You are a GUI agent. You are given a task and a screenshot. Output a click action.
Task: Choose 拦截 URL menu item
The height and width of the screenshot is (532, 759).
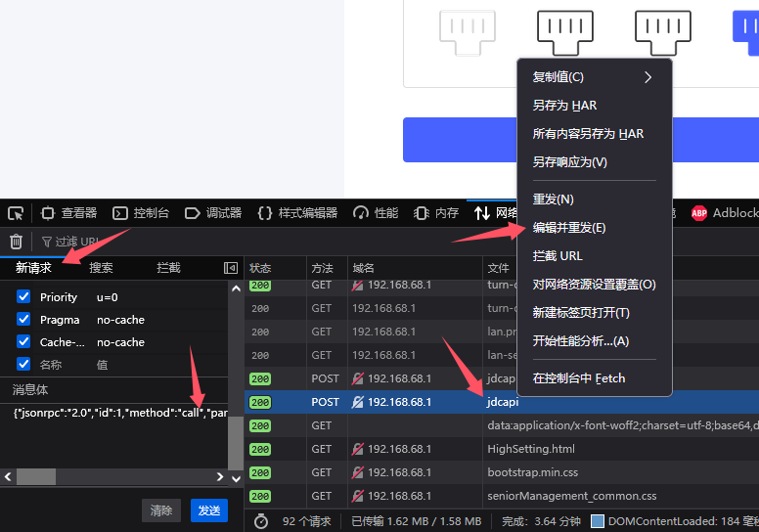pyautogui.click(x=595, y=256)
